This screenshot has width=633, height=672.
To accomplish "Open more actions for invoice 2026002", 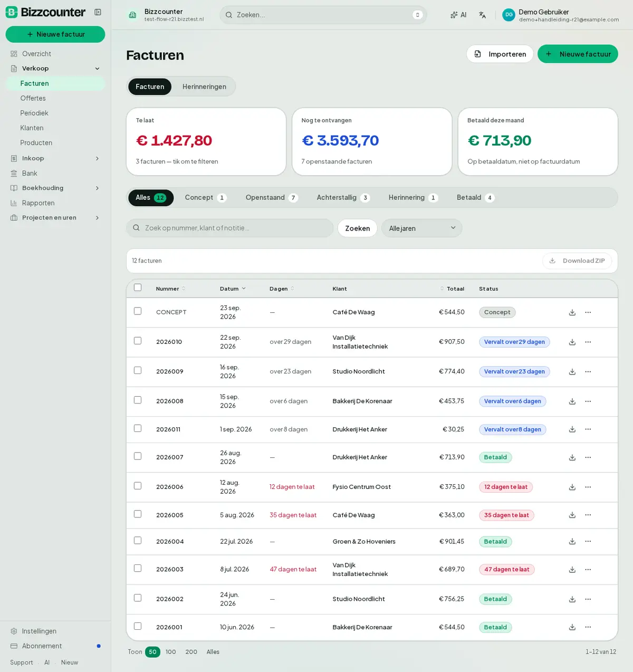I will [x=588, y=599].
